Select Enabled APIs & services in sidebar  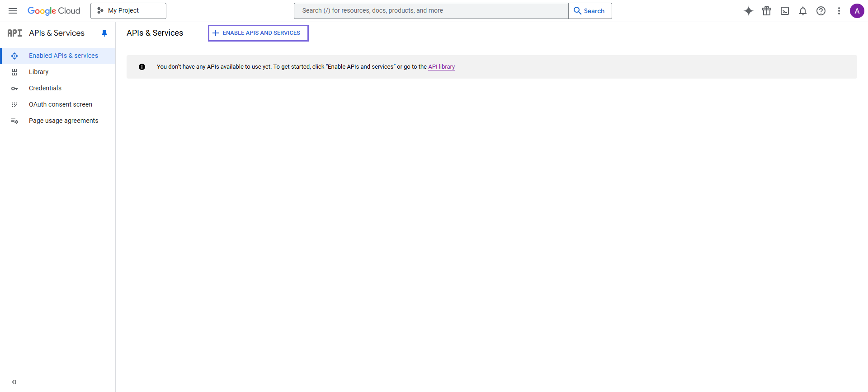[63, 56]
